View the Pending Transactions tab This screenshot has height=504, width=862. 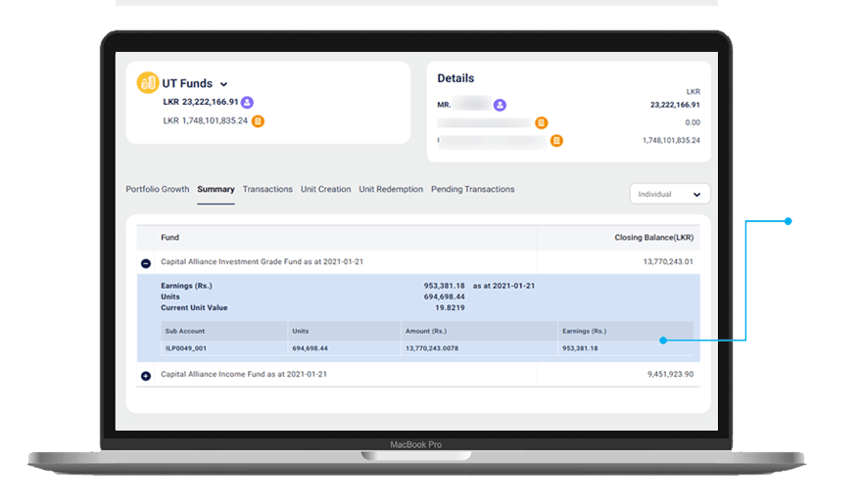[x=473, y=189]
